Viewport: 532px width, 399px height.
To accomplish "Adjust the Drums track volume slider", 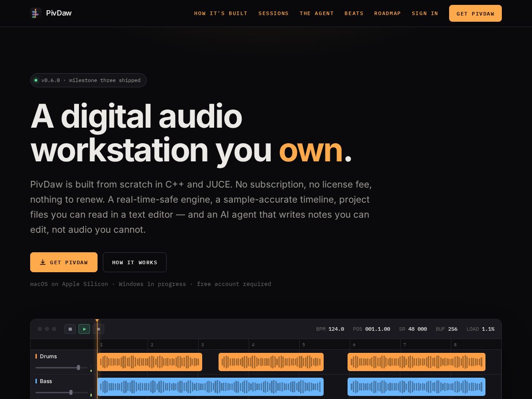I will [x=61, y=368].
